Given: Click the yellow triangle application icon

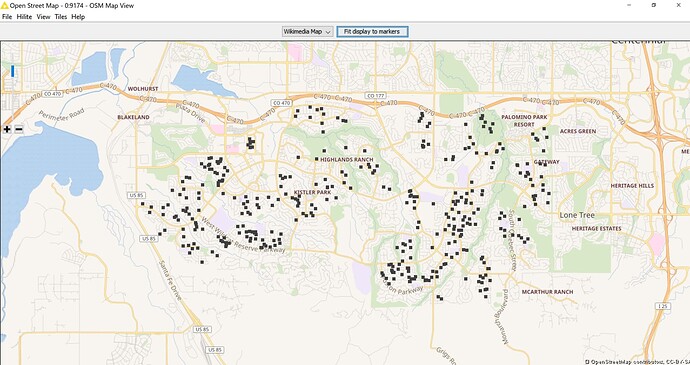Looking at the screenshot, I should [4, 6].
